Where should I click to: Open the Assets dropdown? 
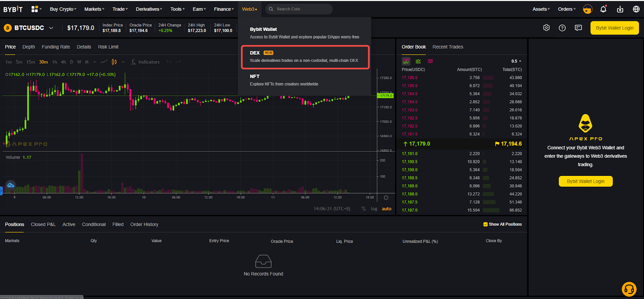(x=541, y=9)
